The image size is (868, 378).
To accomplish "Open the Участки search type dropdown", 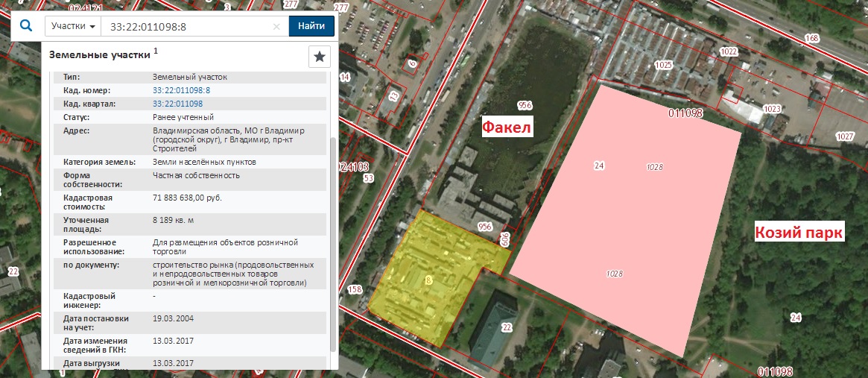I will (x=72, y=26).
